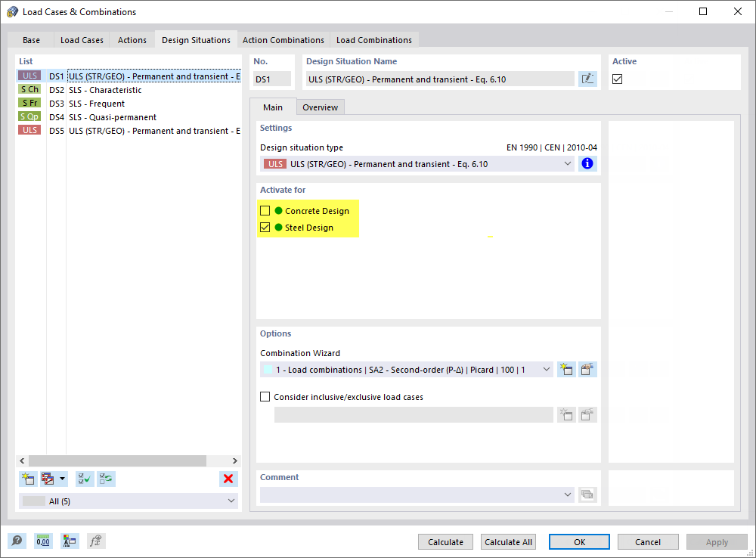Image resolution: width=756 pixels, height=558 pixels.
Task: Click the invert selection icon
Action: (106, 479)
